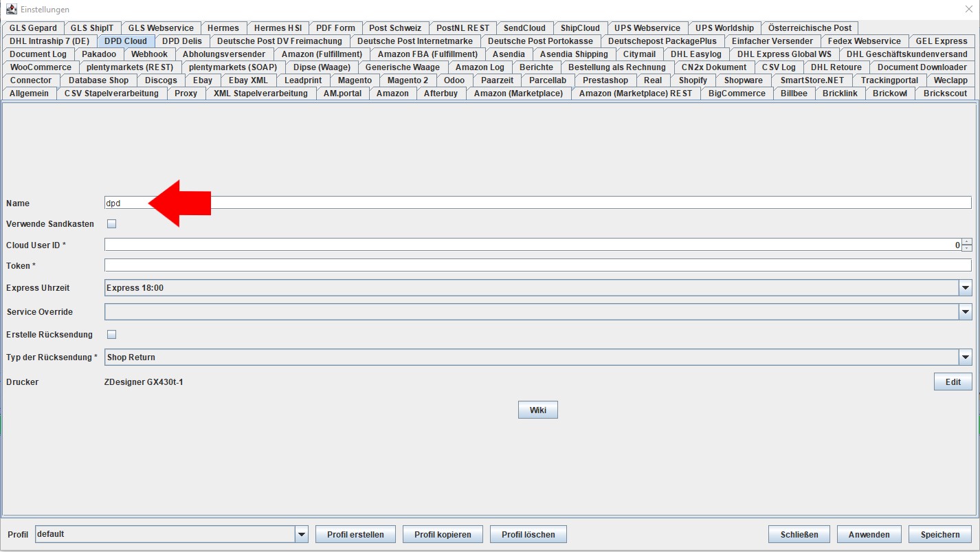Focus the Token input field
Viewport: 980px width, 552px height.
(538, 265)
